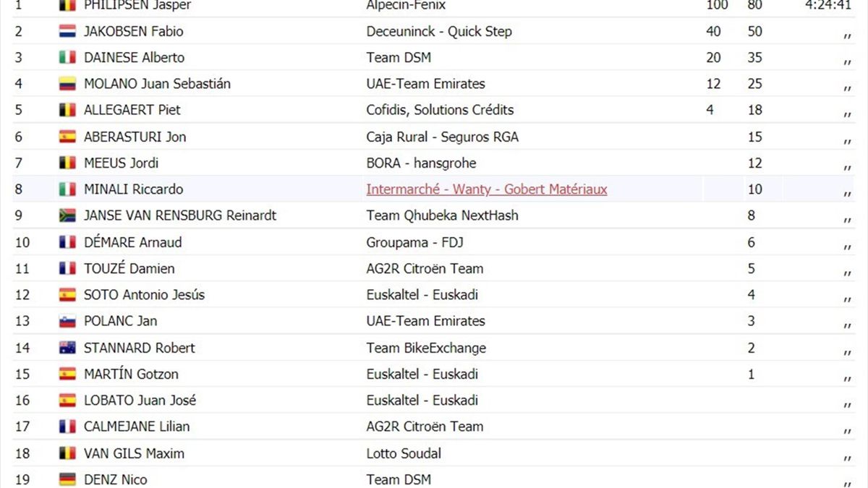Click the German flag next to DENZ Nico
Screen dimensions: 868x488
(67, 479)
